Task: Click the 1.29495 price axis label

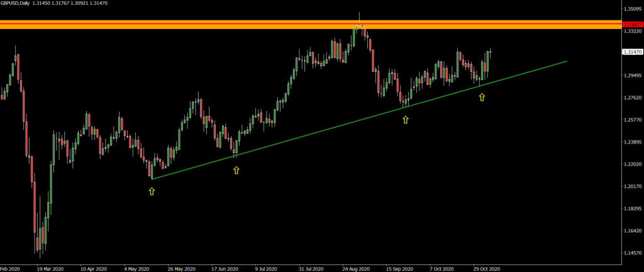Action: point(632,76)
